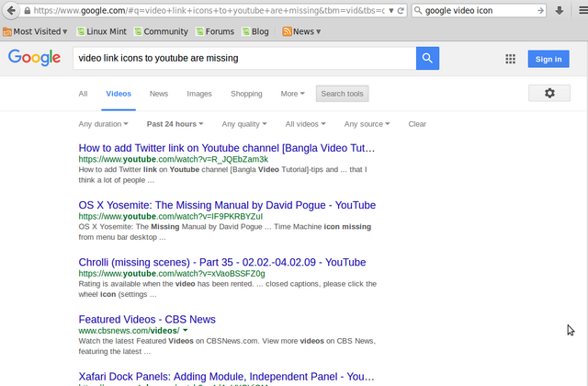Open the downloads arrow icon
This screenshot has width=588, height=386.
tap(560, 10)
